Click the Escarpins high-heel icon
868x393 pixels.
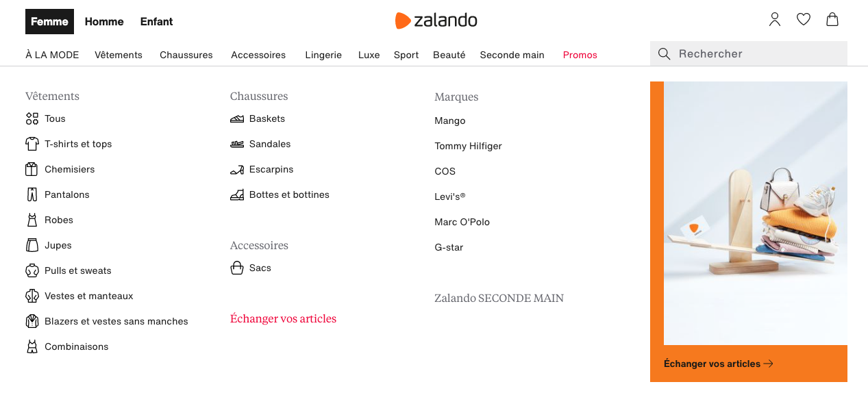click(237, 169)
